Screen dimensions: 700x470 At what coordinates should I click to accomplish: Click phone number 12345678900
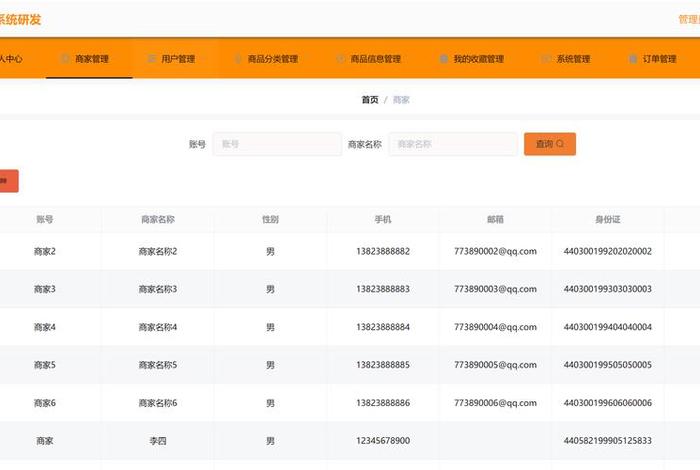383,441
